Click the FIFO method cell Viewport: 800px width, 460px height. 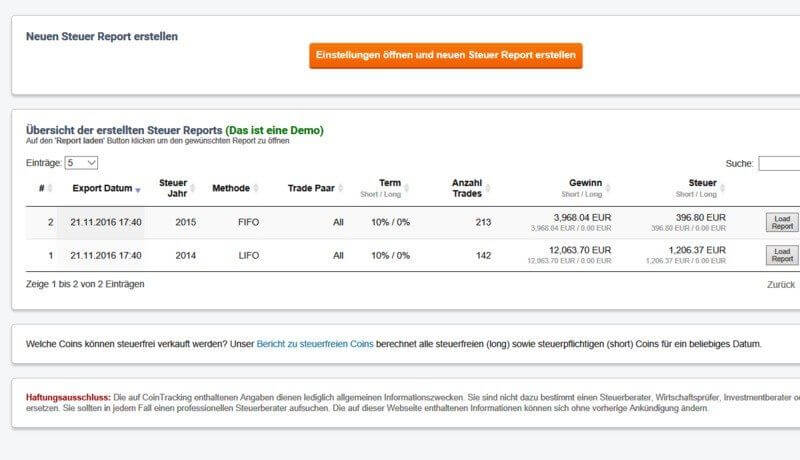[x=248, y=222]
